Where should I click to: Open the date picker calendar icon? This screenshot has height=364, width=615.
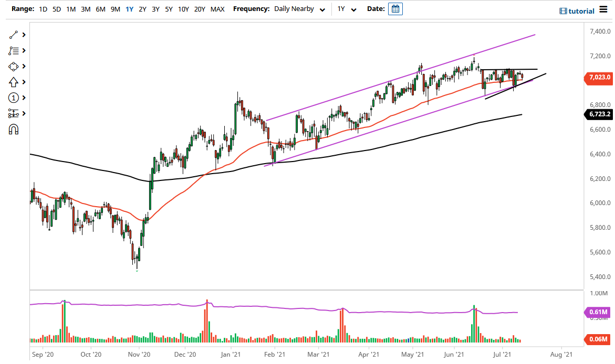click(394, 8)
